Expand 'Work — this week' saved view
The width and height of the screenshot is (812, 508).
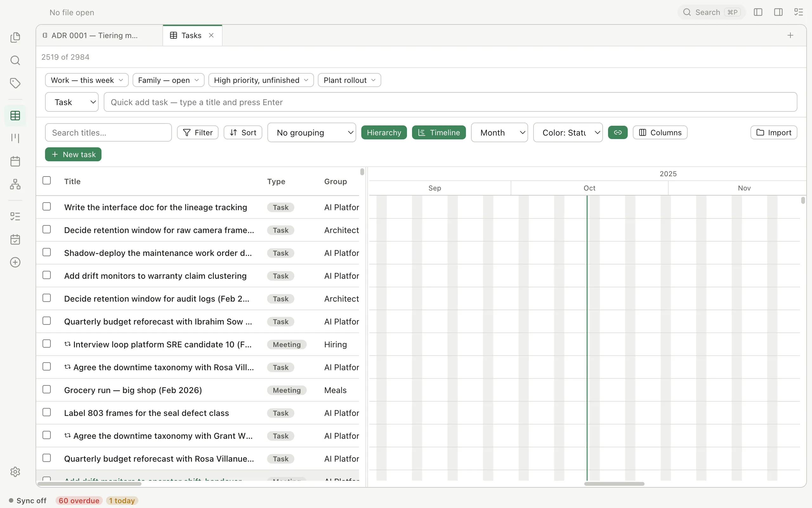click(87, 80)
